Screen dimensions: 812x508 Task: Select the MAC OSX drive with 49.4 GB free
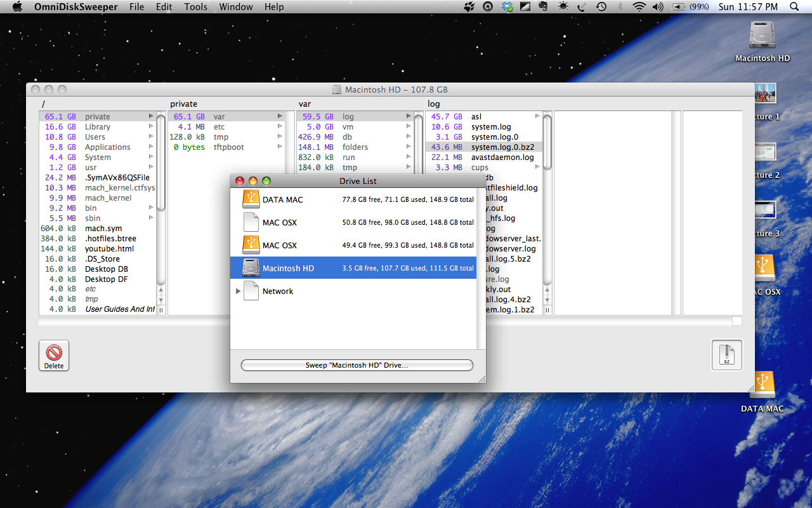tap(353, 245)
